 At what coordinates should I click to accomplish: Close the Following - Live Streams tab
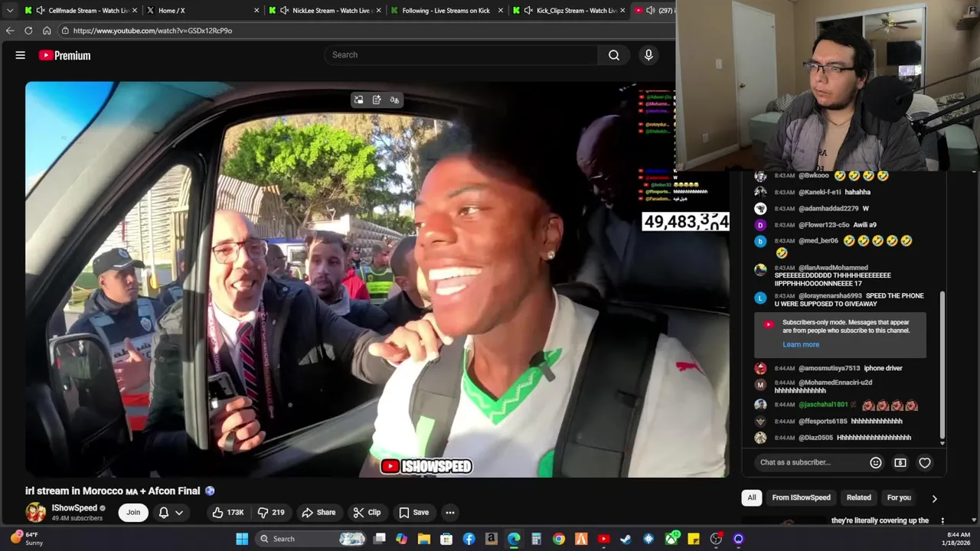tap(501, 10)
